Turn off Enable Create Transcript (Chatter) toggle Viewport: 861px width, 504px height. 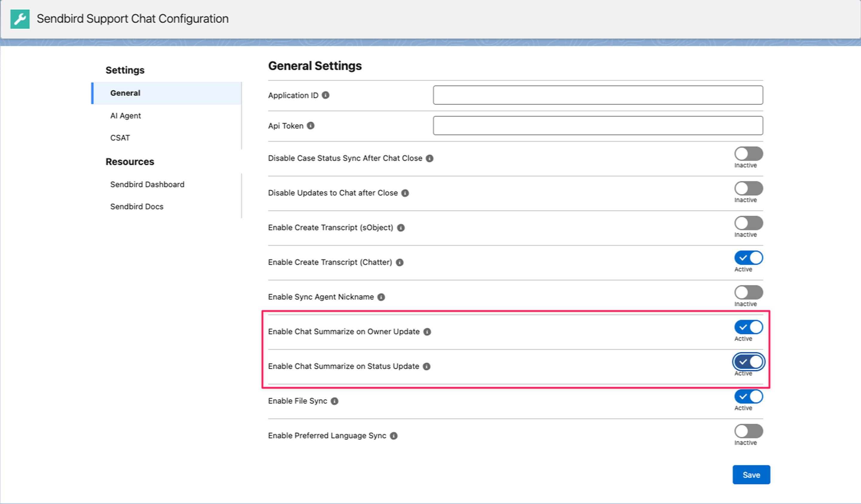pos(749,258)
